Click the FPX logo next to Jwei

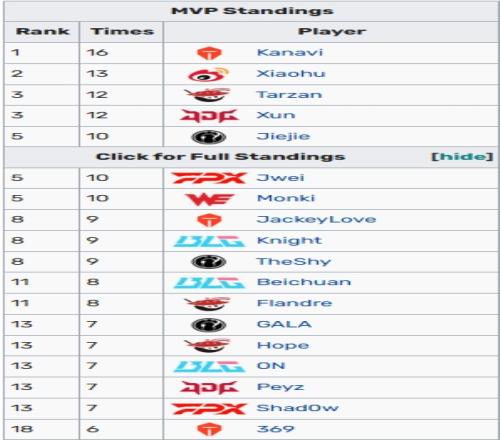coord(209,178)
